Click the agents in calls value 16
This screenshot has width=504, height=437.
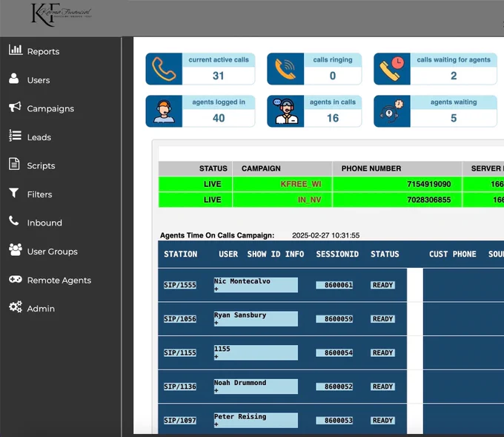[333, 118]
